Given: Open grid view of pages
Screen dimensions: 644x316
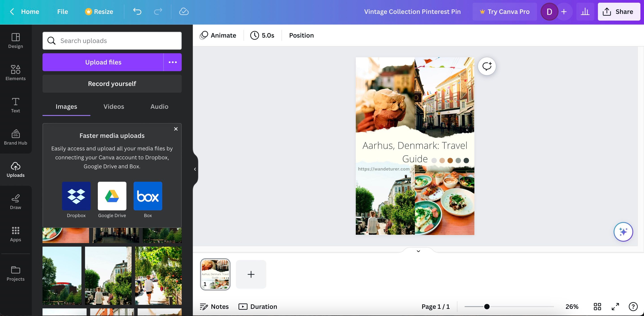Looking at the screenshot, I should 597,307.
